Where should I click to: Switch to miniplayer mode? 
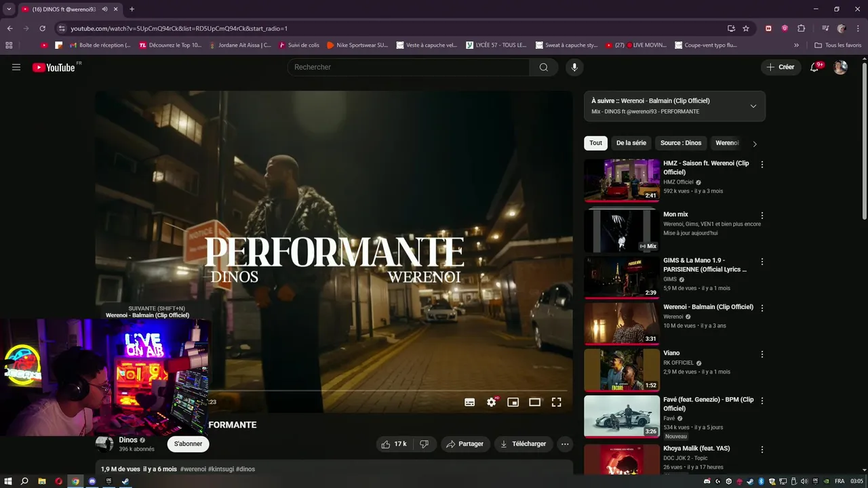513,402
